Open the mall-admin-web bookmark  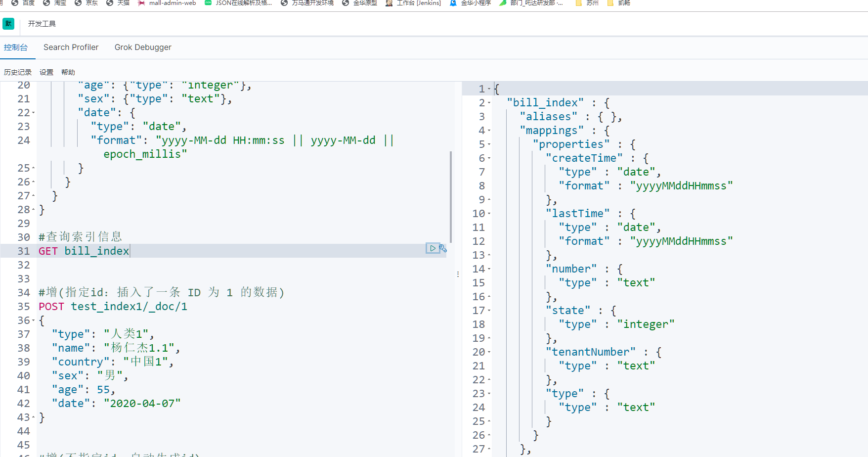point(167,3)
